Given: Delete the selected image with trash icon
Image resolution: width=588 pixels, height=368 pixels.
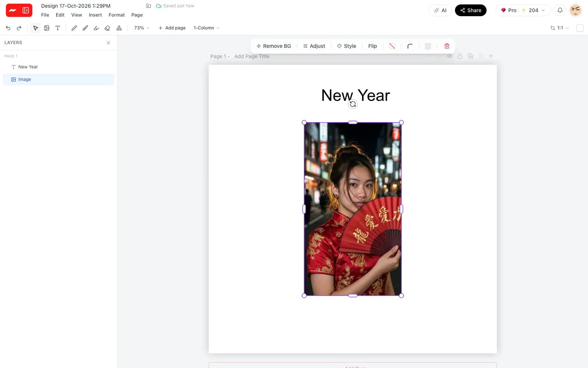Looking at the screenshot, I should pos(447,46).
